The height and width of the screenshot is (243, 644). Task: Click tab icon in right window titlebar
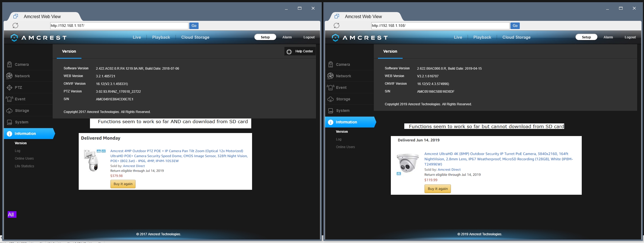pos(337,16)
